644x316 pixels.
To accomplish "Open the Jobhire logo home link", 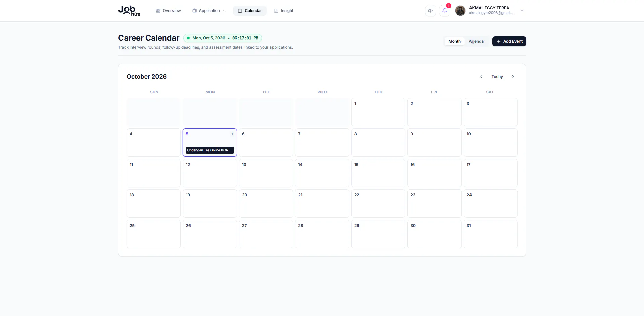I will pyautogui.click(x=129, y=11).
